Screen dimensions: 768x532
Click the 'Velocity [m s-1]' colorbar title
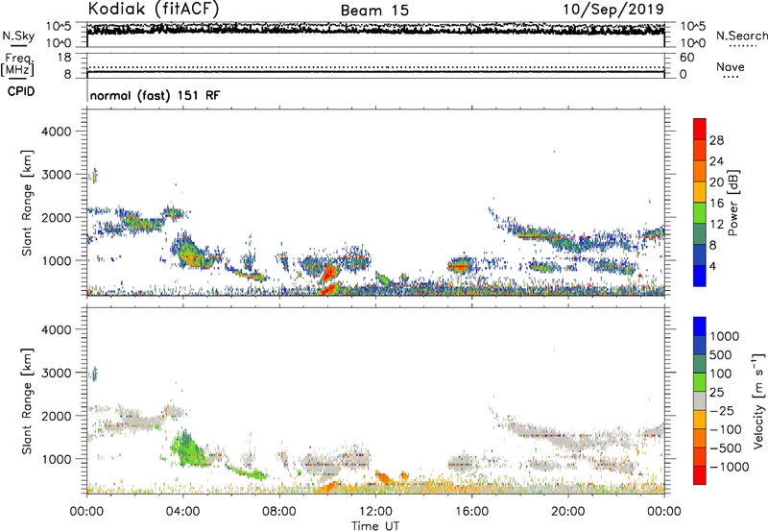point(758,400)
